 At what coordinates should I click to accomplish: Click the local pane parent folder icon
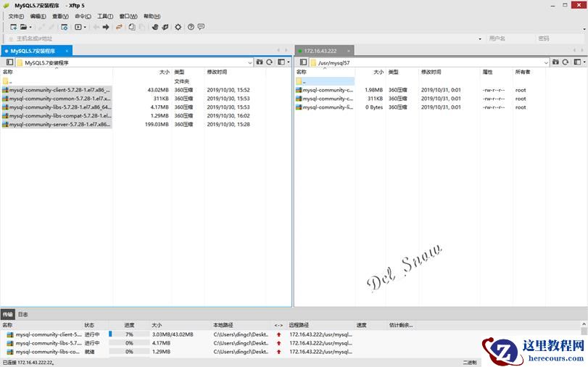[259, 62]
